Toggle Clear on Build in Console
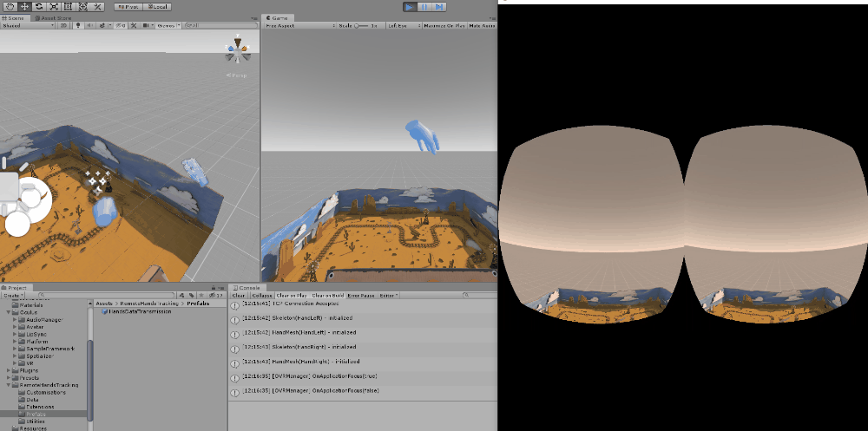Screen dimensions: 868x431 327,296
